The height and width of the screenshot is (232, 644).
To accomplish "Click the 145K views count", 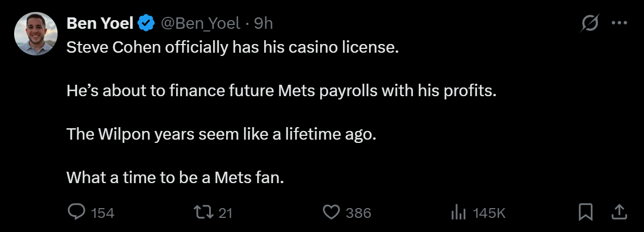I will pos(489,213).
